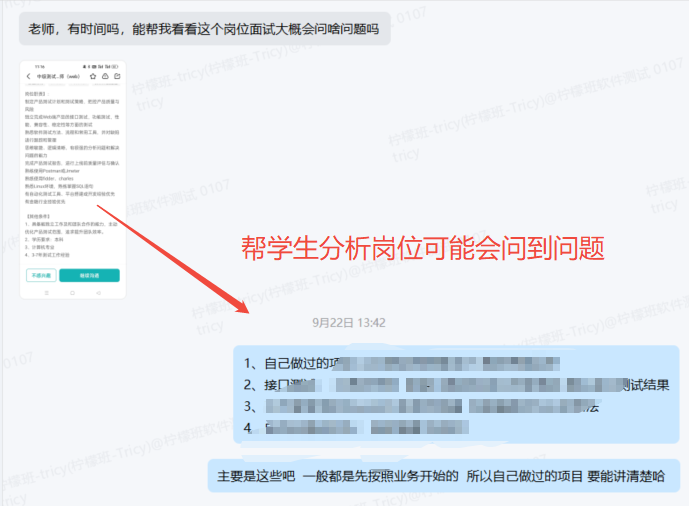The image size is (689, 506).
Task: Click the star favorite icon in the job posting
Action: coord(94,76)
